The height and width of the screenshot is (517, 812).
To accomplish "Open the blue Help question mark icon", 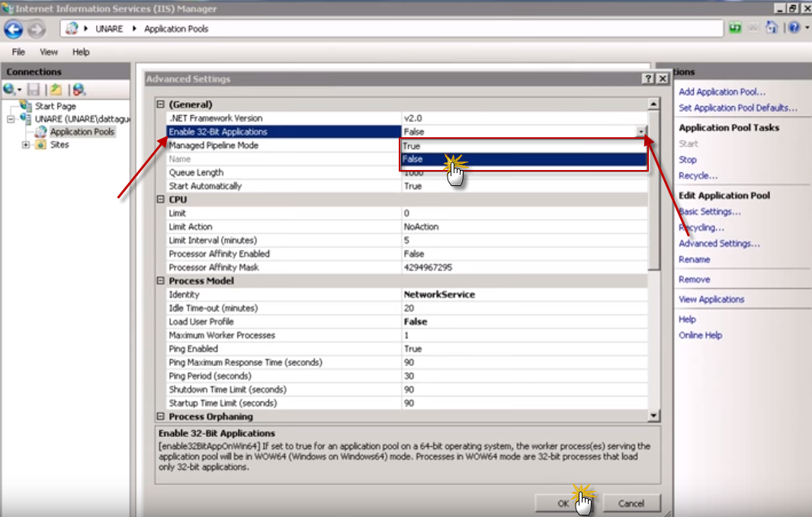I will [x=794, y=28].
